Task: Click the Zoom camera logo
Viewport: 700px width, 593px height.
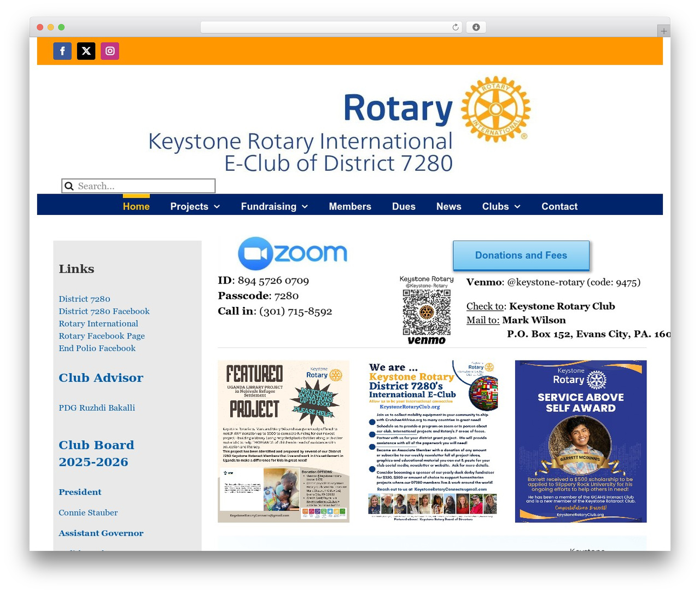Action: [293, 253]
